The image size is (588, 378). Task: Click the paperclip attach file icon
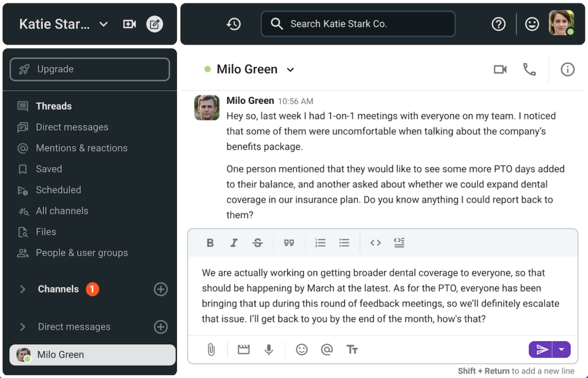coord(211,349)
